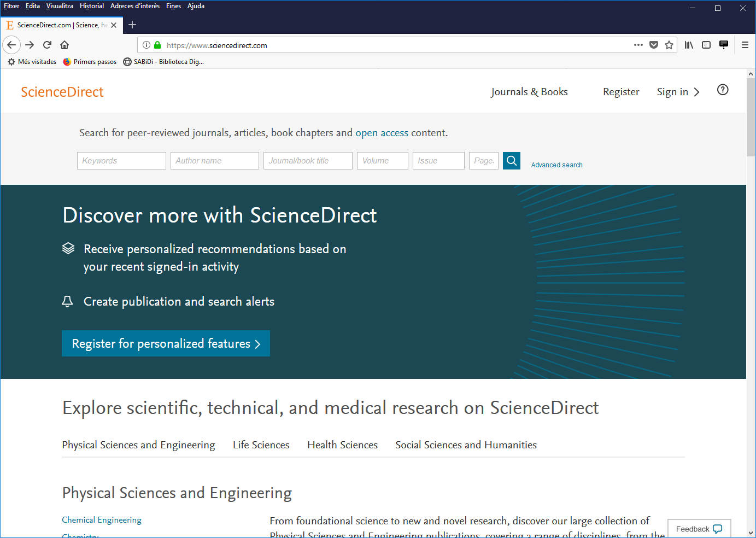
Task: Open SABiDi - Biblioteca Digital bookmark
Action: (163, 62)
